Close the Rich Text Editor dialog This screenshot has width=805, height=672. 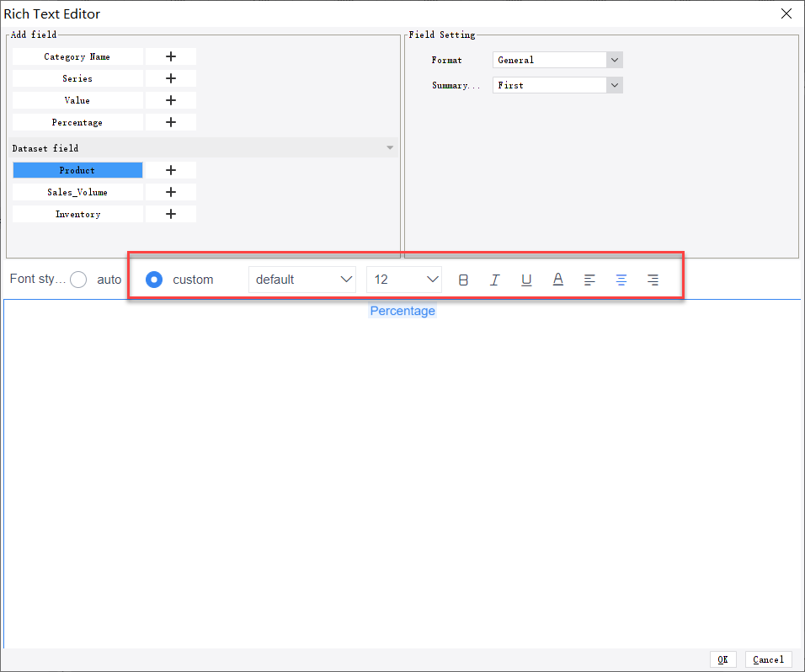point(786,13)
